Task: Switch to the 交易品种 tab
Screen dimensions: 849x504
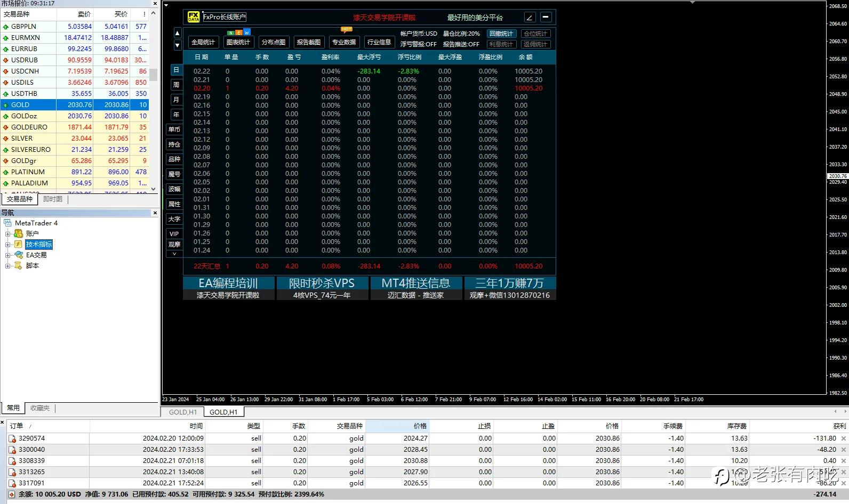Action: 20,199
